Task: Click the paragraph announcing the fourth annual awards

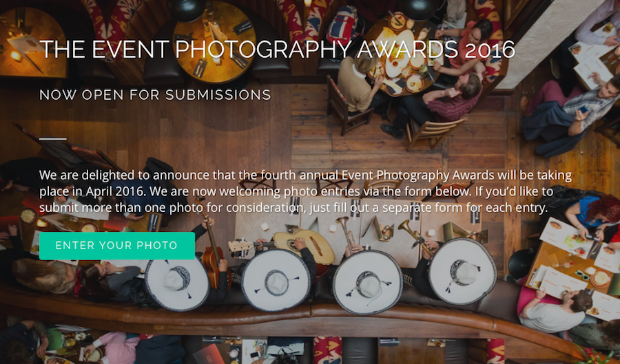Action: pos(305,191)
